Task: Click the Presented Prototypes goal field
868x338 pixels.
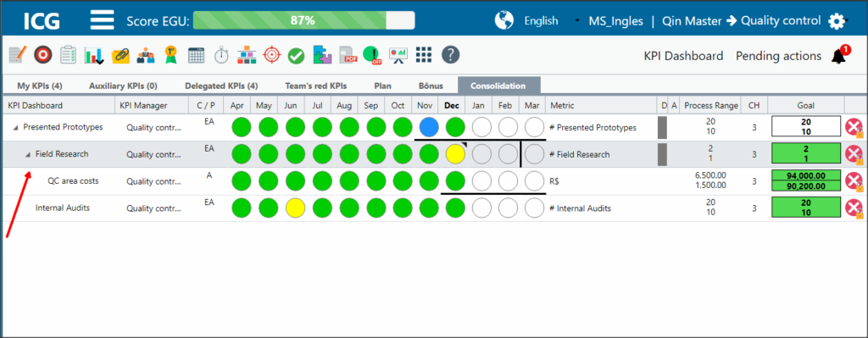Action: click(x=805, y=127)
